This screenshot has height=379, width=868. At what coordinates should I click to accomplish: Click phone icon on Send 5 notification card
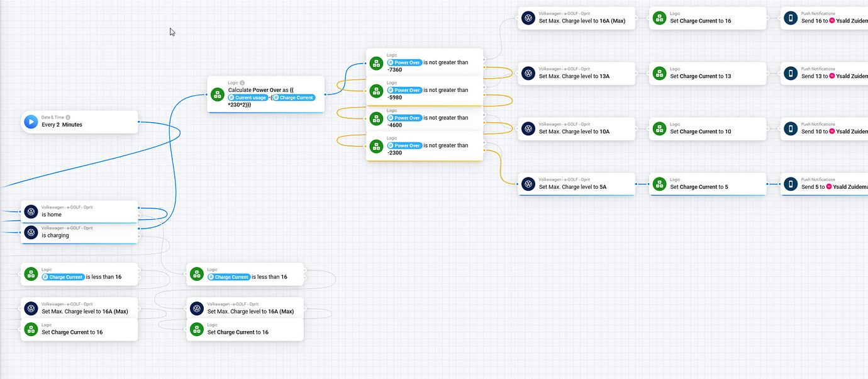[791, 184]
